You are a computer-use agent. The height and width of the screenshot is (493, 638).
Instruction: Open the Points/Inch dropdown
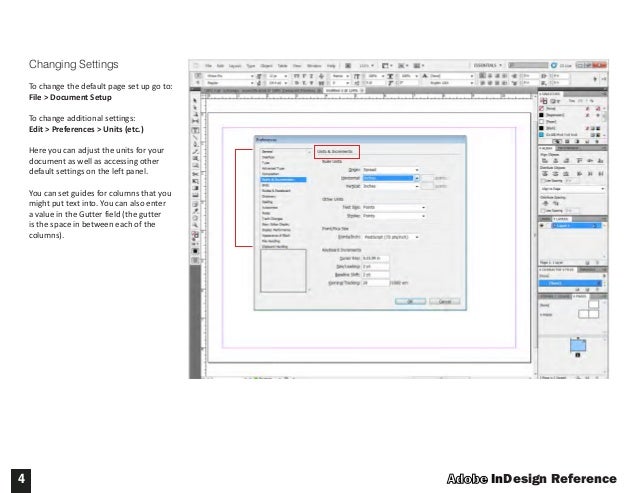tap(391, 237)
